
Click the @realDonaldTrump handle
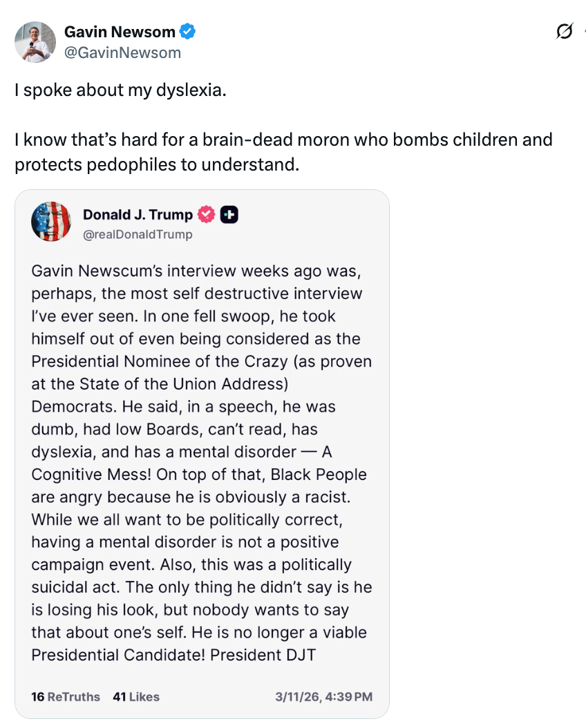(138, 234)
